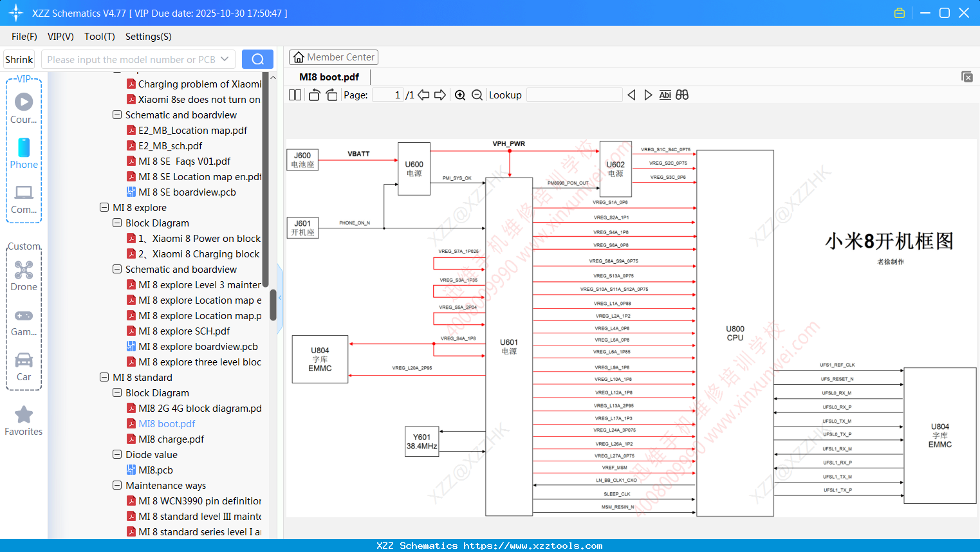The image size is (980, 552).
Task: Open the Settings(S) menu
Action: coord(149,37)
